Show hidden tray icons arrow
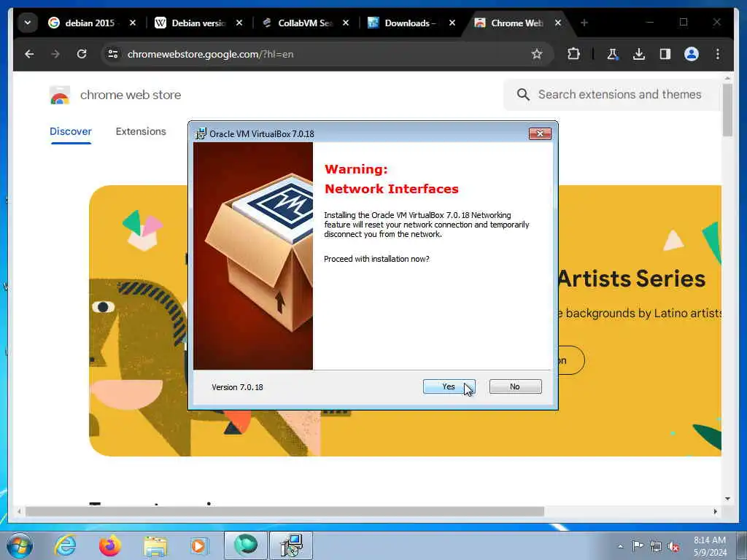 point(620,546)
